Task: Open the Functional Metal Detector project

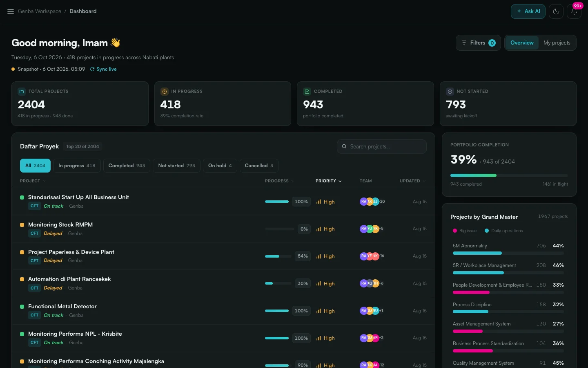Action: tap(62, 306)
